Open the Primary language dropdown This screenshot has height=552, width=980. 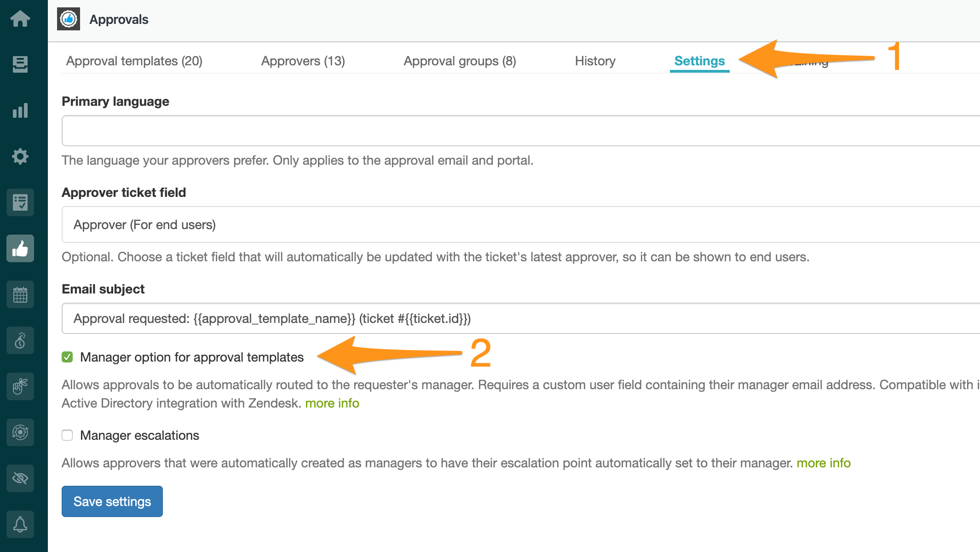[521, 131]
